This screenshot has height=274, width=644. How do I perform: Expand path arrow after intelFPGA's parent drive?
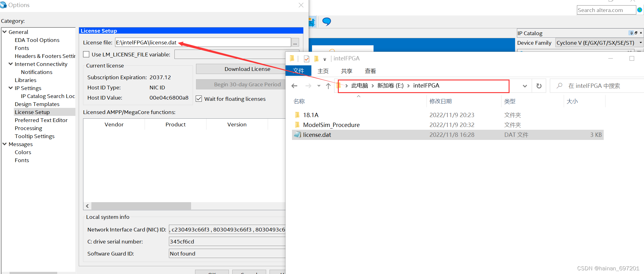point(408,86)
